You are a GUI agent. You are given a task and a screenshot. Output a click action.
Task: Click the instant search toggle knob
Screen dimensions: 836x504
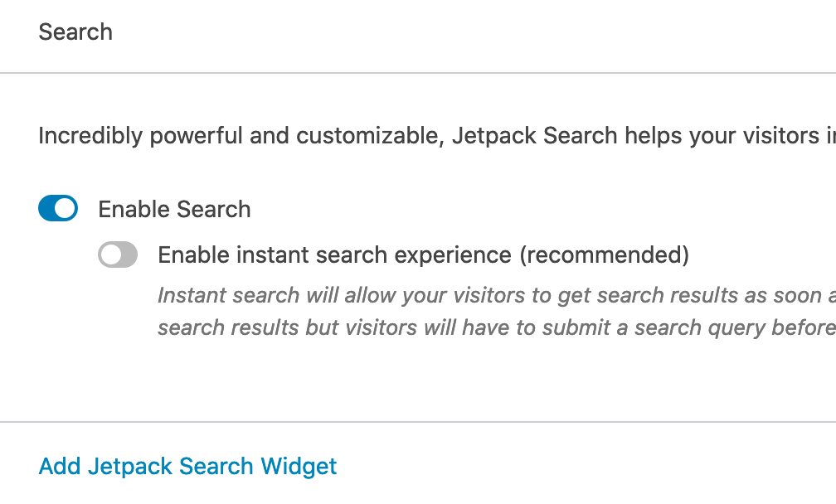pos(110,254)
